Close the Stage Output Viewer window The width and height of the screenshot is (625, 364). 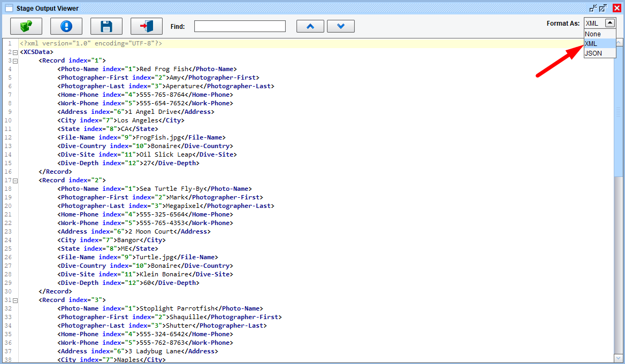[x=616, y=8]
